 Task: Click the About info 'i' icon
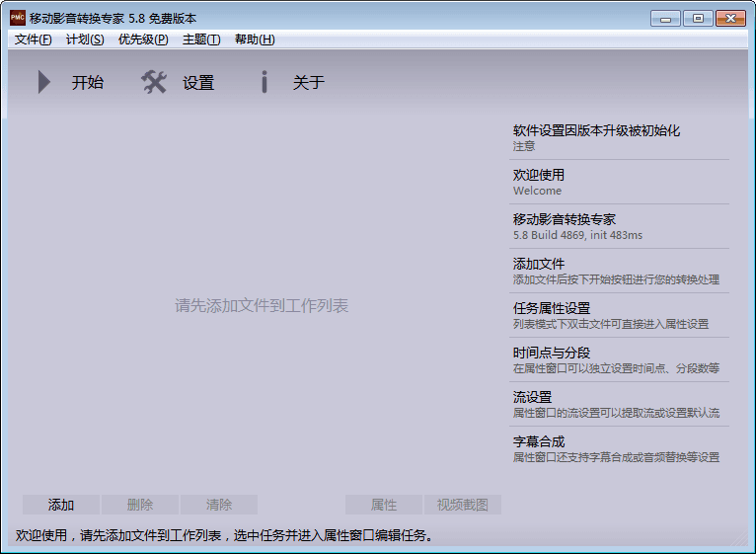(x=264, y=82)
